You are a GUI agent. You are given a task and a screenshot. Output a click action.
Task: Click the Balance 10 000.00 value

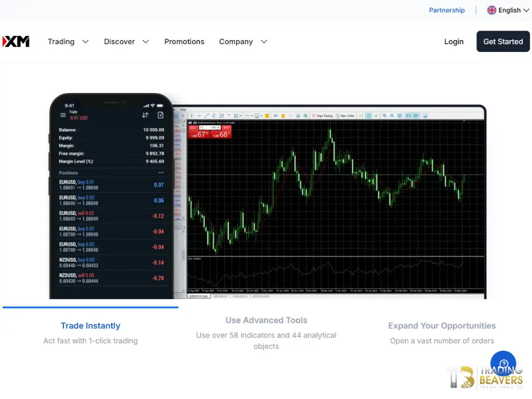153,129
